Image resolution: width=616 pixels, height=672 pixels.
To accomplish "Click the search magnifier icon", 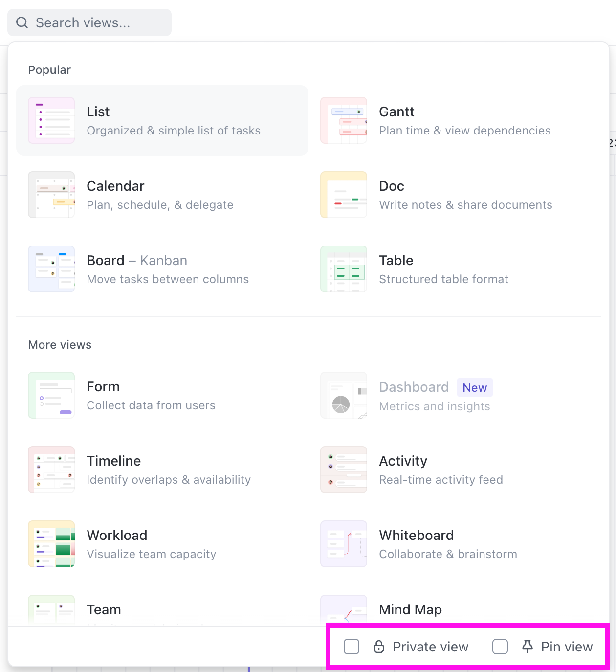I will (x=22, y=22).
